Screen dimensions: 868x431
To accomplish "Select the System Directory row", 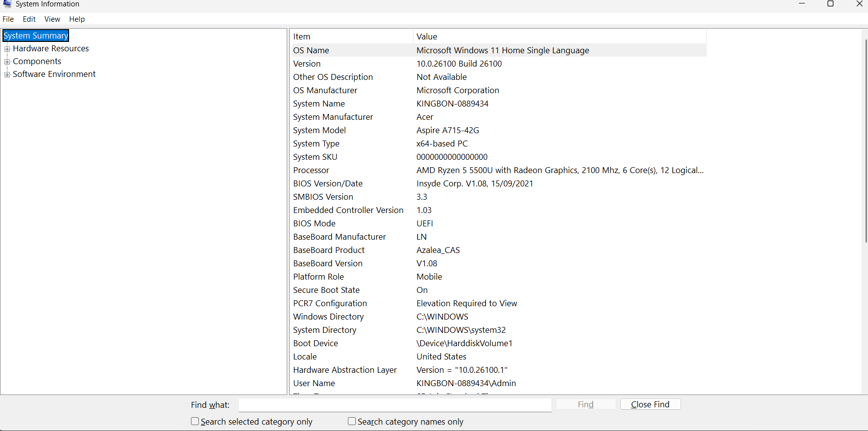I will pos(499,330).
